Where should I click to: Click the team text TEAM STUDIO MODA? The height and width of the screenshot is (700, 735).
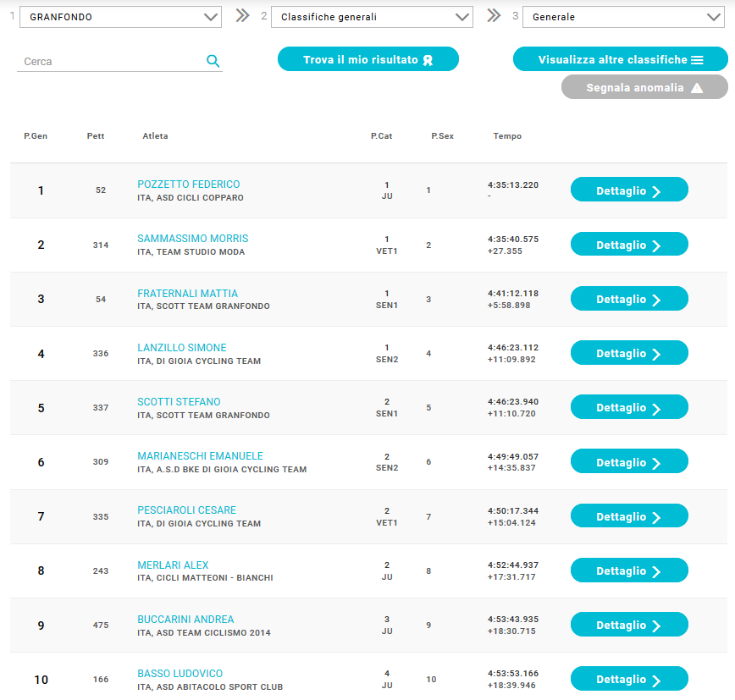coord(201,252)
